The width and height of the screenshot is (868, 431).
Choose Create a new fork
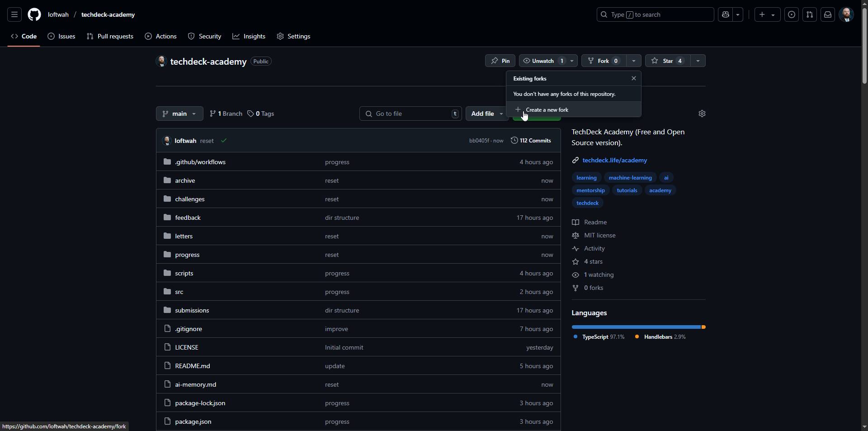click(x=574, y=109)
